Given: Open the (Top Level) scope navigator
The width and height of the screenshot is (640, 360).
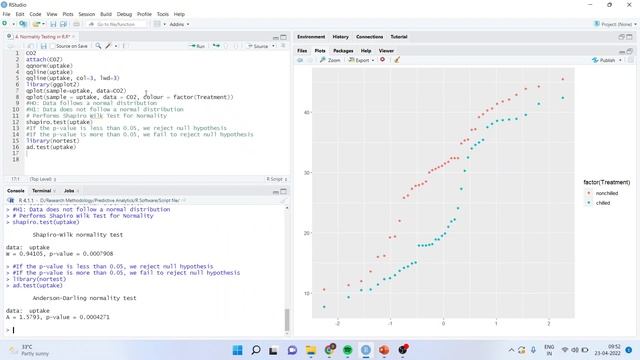Looking at the screenshot, I should click(43, 179).
